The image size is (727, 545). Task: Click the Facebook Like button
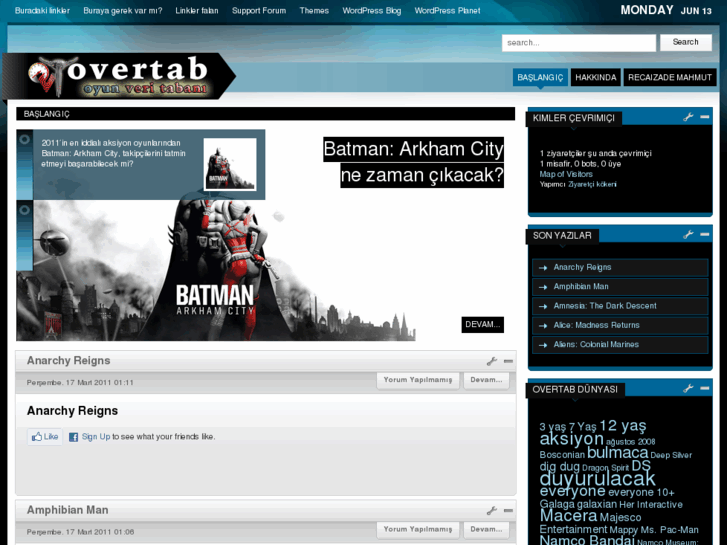45,436
